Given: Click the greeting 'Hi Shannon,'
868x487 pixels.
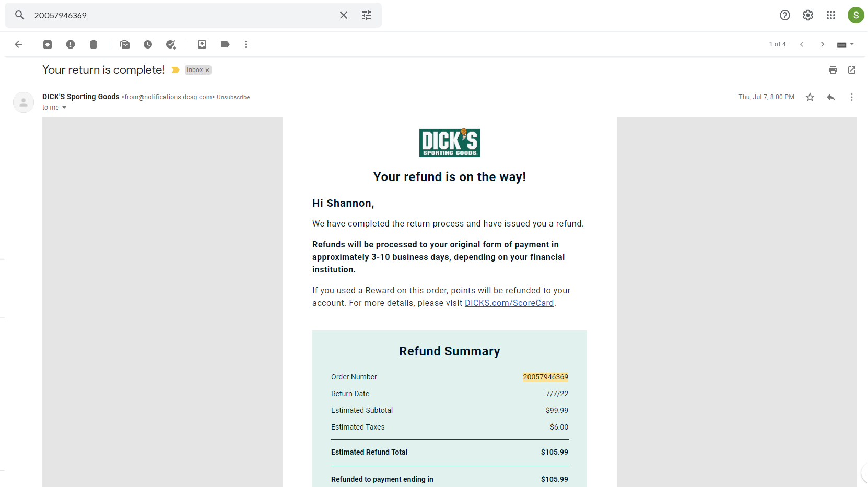Looking at the screenshot, I should point(343,203).
